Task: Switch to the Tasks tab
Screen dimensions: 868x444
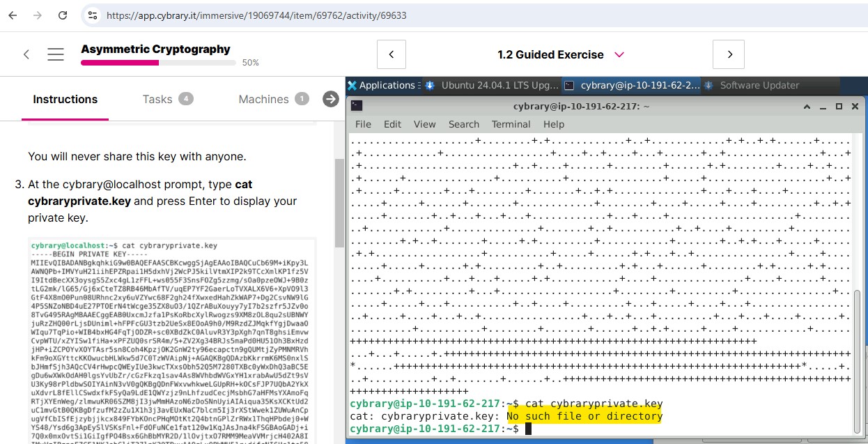Action: (x=167, y=99)
